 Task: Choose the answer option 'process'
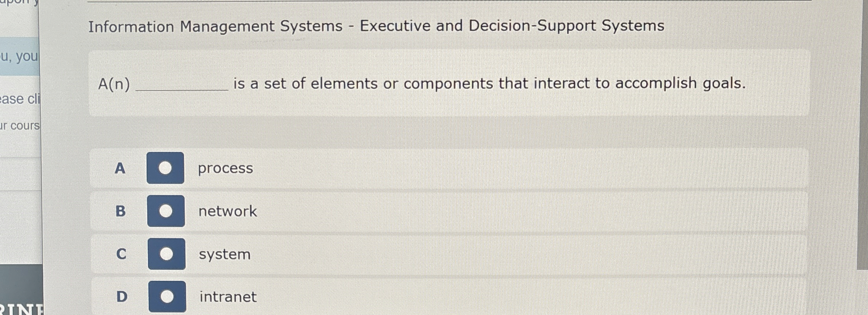225,168
